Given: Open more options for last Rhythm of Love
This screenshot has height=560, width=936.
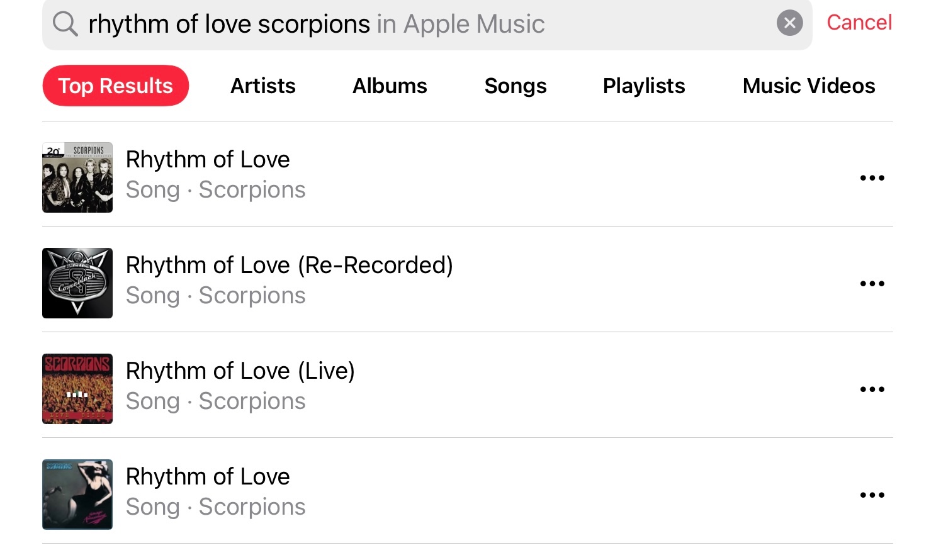Looking at the screenshot, I should (x=872, y=495).
